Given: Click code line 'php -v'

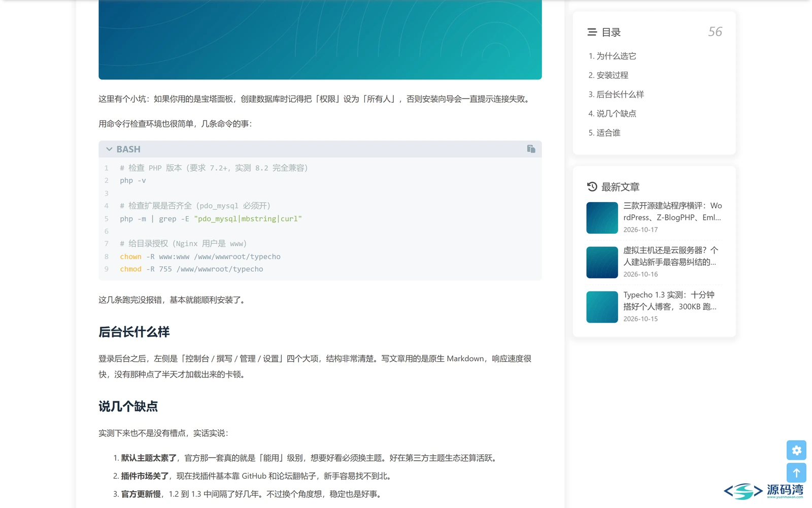Looking at the screenshot, I should pyautogui.click(x=133, y=180).
